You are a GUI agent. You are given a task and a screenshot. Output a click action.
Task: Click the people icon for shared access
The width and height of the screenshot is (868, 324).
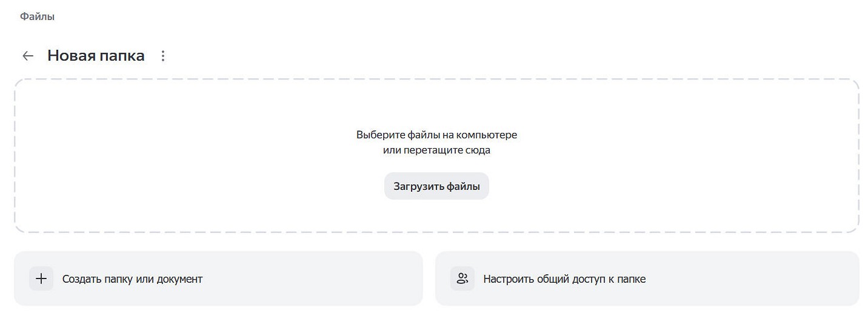(462, 279)
